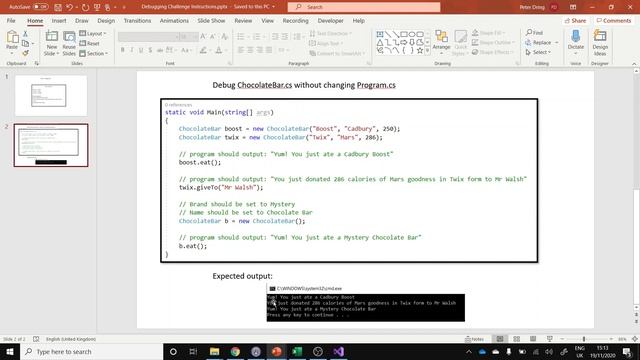Viewport: 640px width, 360px height.
Task: Select the Format Painter brush
Action: pyautogui.click(x=25, y=53)
